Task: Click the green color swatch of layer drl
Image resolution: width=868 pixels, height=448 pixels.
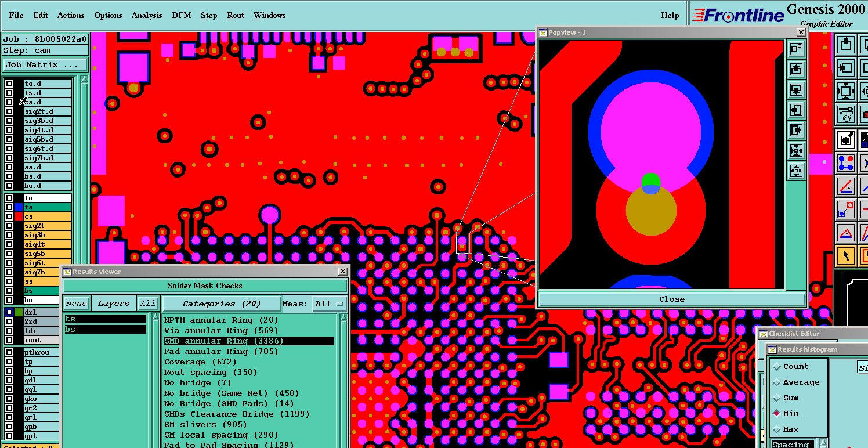Action: point(19,312)
